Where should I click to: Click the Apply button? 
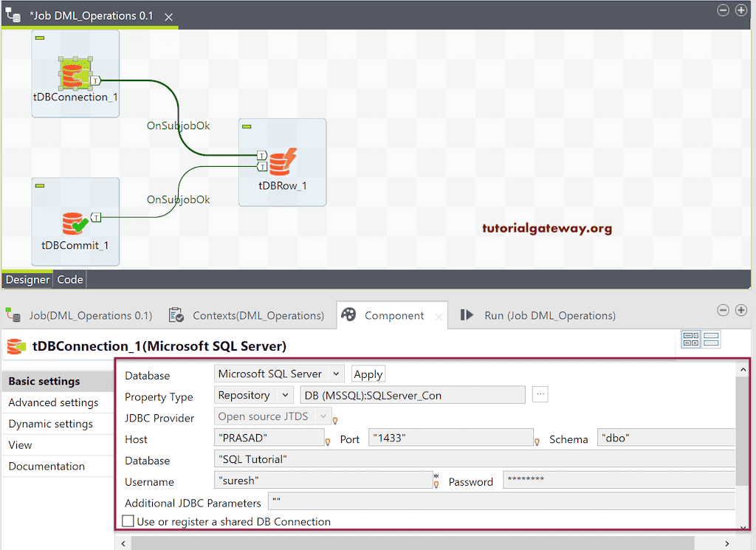pos(368,374)
